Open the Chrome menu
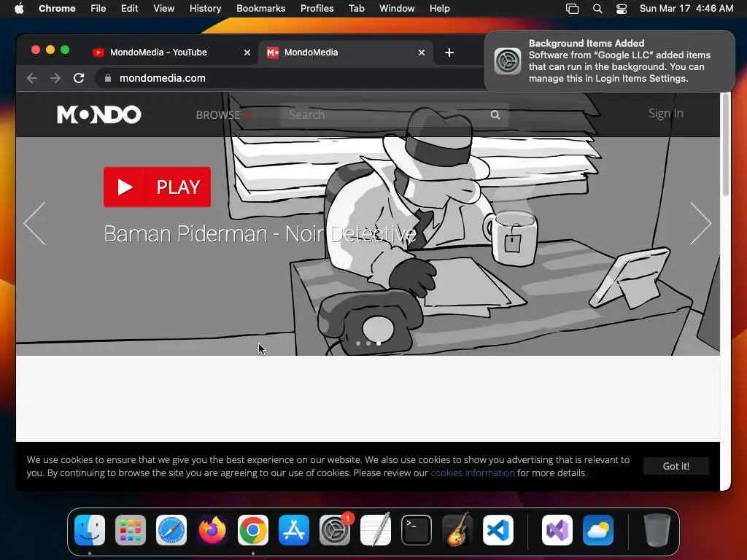The width and height of the screenshot is (747, 560). point(57,9)
